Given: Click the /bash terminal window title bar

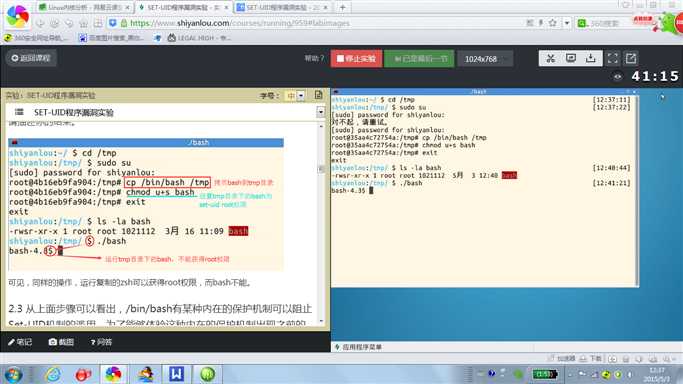Looking at the screenshot, I should click(x=479, y=91).
